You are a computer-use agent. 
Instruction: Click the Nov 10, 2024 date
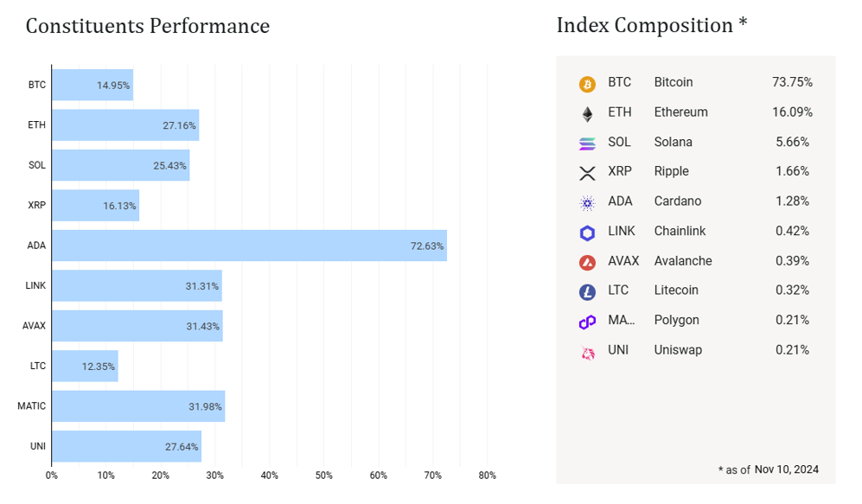(x=786, y=469)
